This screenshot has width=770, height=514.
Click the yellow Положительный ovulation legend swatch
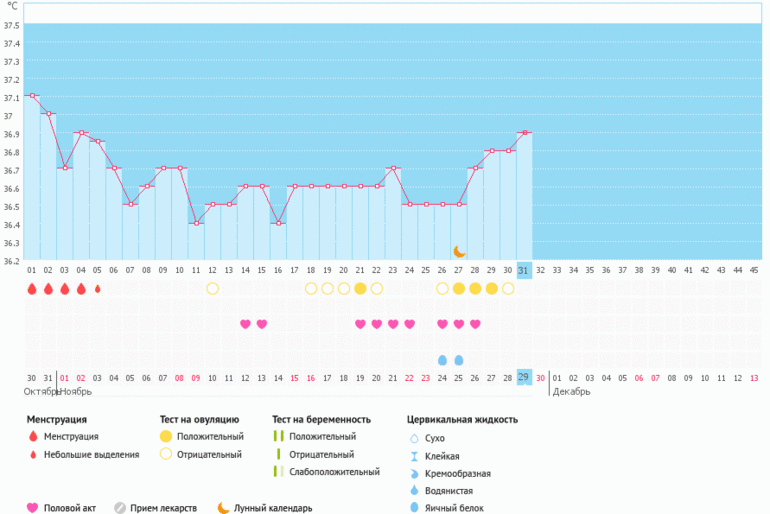click(165, 437)
